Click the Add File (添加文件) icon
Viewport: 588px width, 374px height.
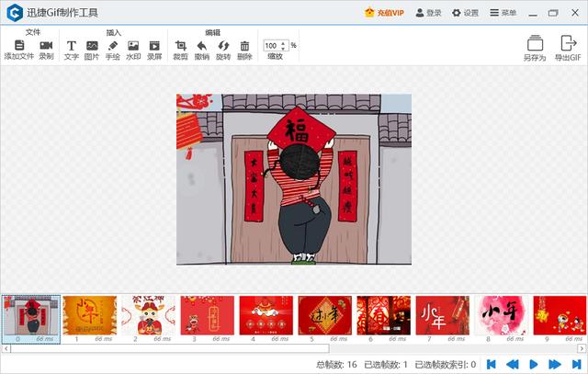(18, 46)
